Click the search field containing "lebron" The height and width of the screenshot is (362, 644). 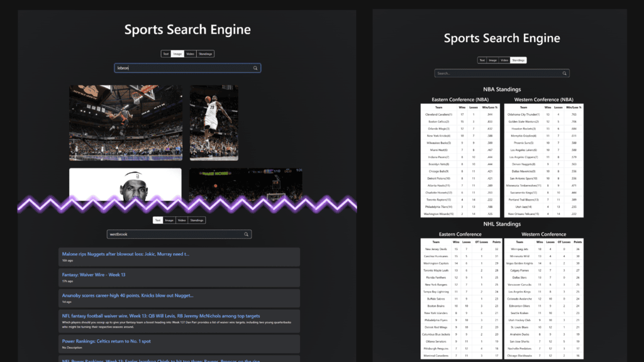[182, 68]
